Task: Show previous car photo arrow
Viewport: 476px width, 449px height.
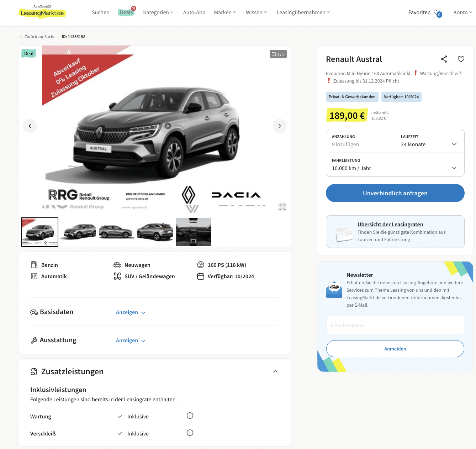Action: tap(30, 126)
